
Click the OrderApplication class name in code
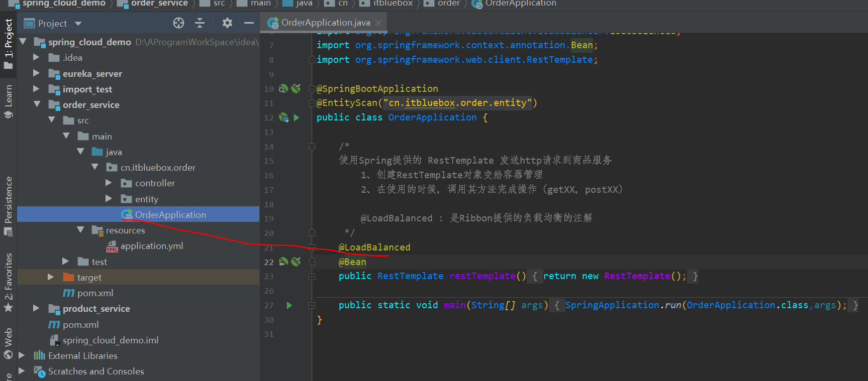click(x=432, y=117)
